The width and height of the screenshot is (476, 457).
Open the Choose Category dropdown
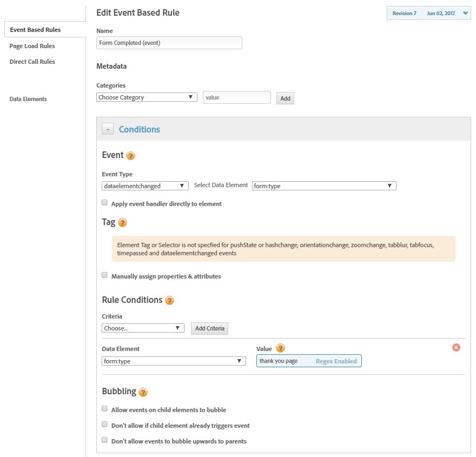tap(147, 97)
